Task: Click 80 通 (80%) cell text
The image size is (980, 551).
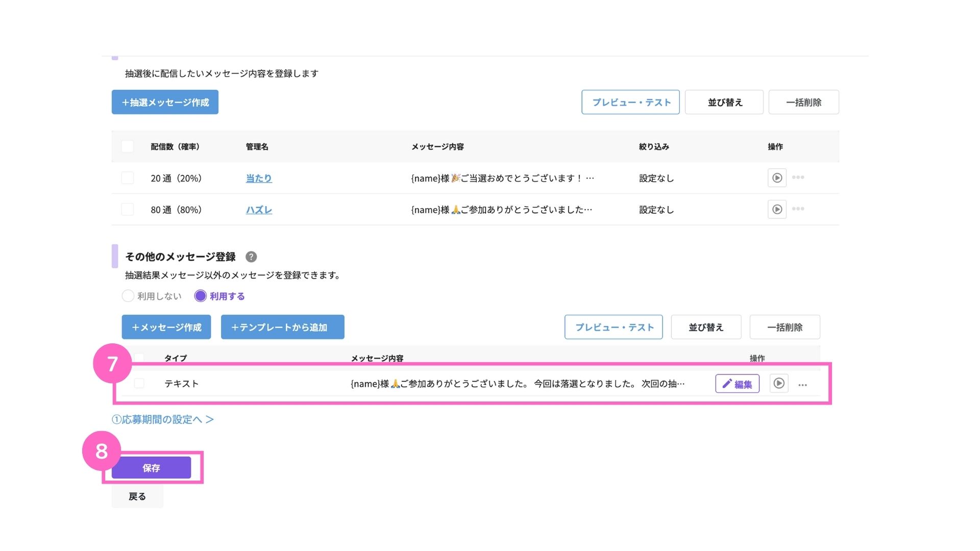Action: tap(176, 210)
